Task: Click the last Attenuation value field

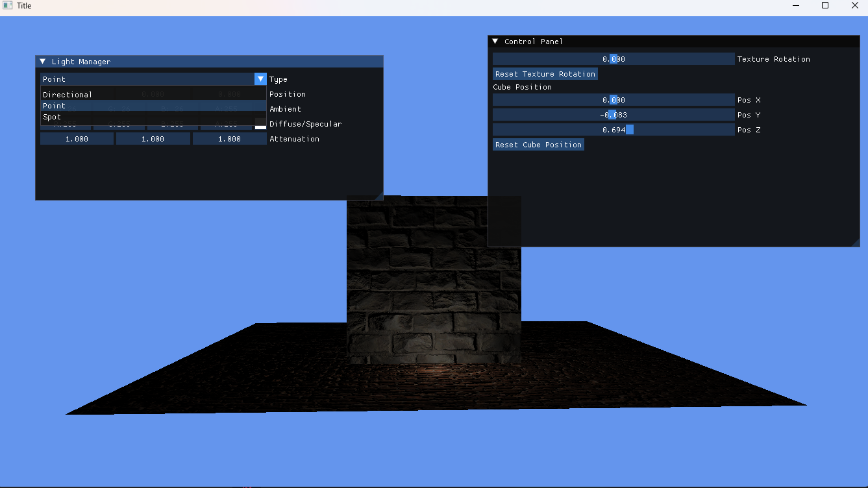Action: tap(230, 139)
